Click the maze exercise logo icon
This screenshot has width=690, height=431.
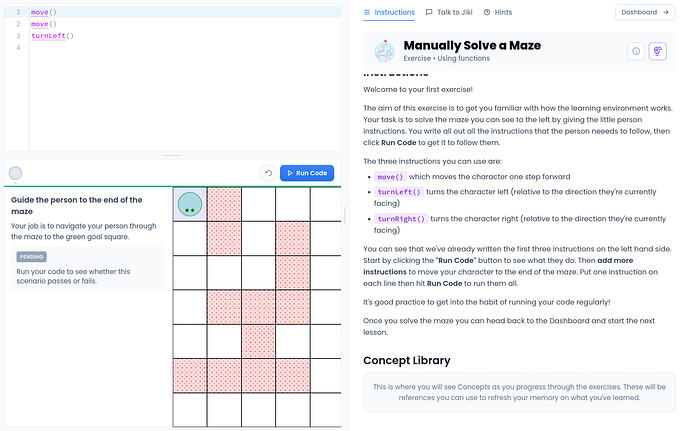tap(384, 51)
